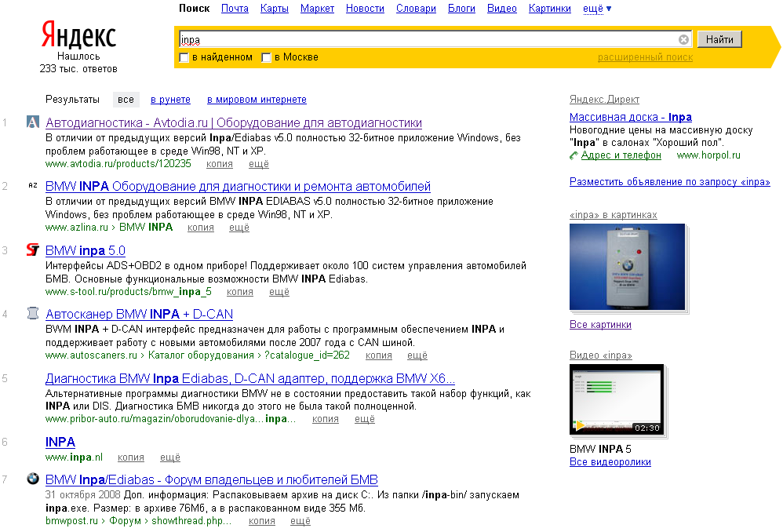Play the BMW INPA 5 video thumbnail
This screenshot has height=532, width=783.
pos(617,399)
